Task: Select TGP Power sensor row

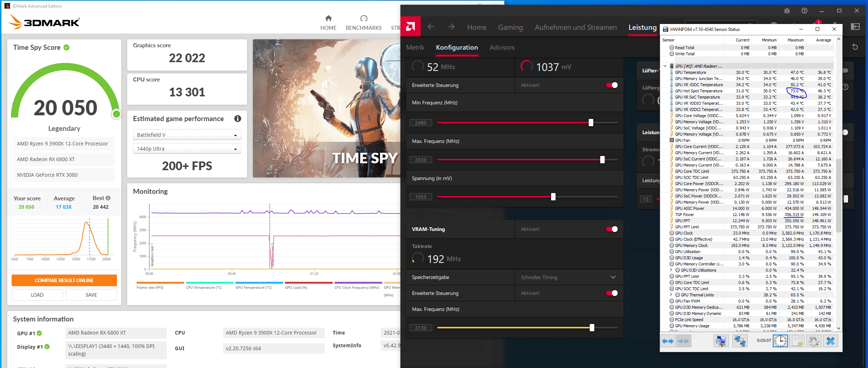Action: [747, 215]
